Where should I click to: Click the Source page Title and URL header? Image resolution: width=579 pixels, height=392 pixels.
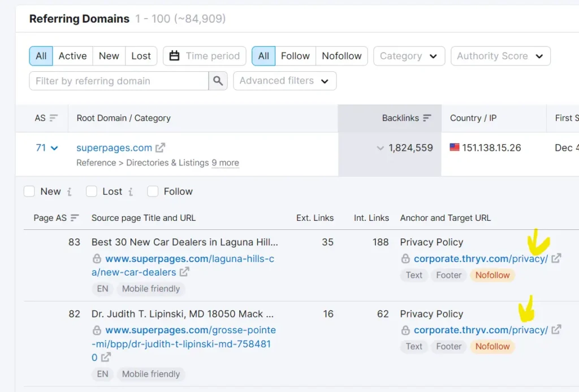coord(144,218)
